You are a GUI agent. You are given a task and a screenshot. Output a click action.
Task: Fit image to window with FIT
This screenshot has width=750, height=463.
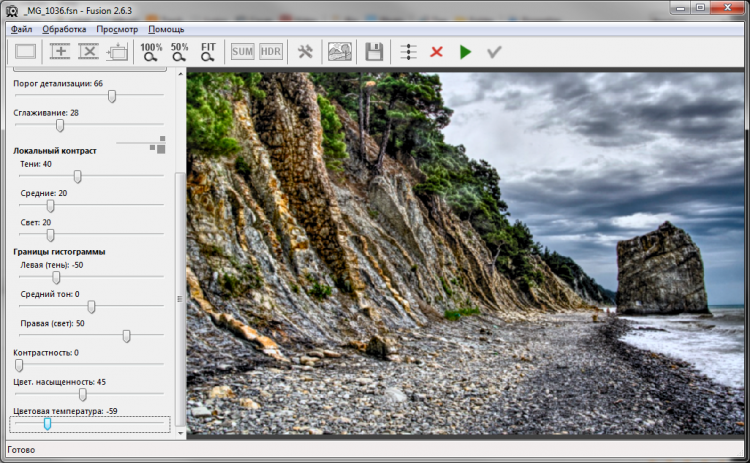208,52
